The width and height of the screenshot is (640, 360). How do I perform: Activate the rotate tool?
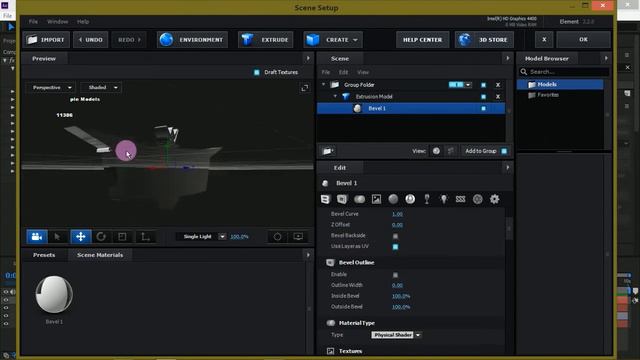(101, 237)
